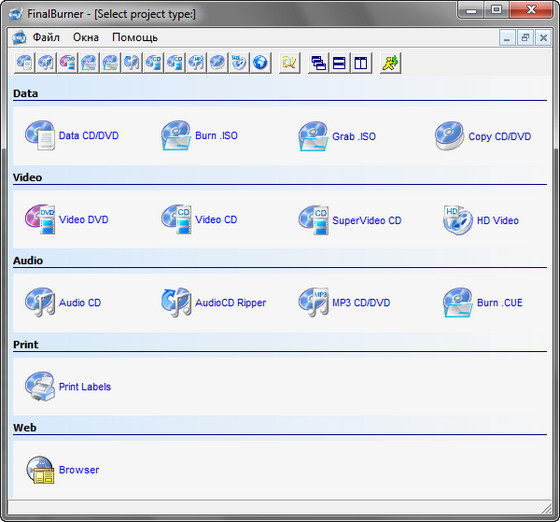Click the globe browser toolbar icon

(260, 63)
